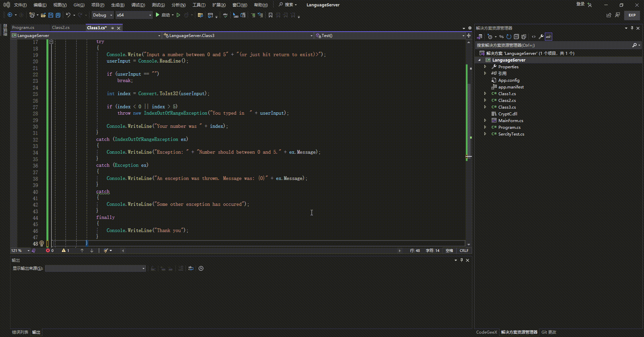Open the Test() member dropdown
Image resolution: width=644 pixels, height=337 pixels.
390,36
